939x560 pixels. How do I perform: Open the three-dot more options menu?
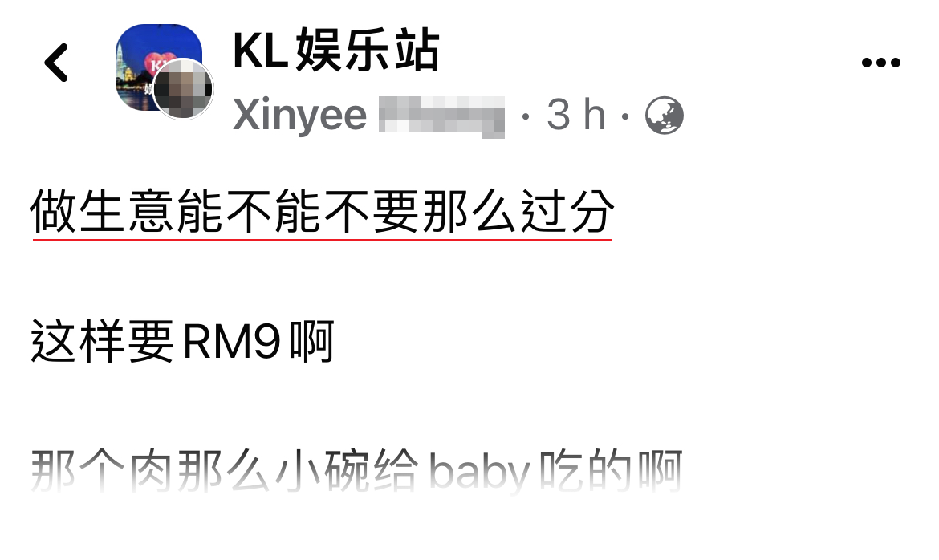coord(880,63)
